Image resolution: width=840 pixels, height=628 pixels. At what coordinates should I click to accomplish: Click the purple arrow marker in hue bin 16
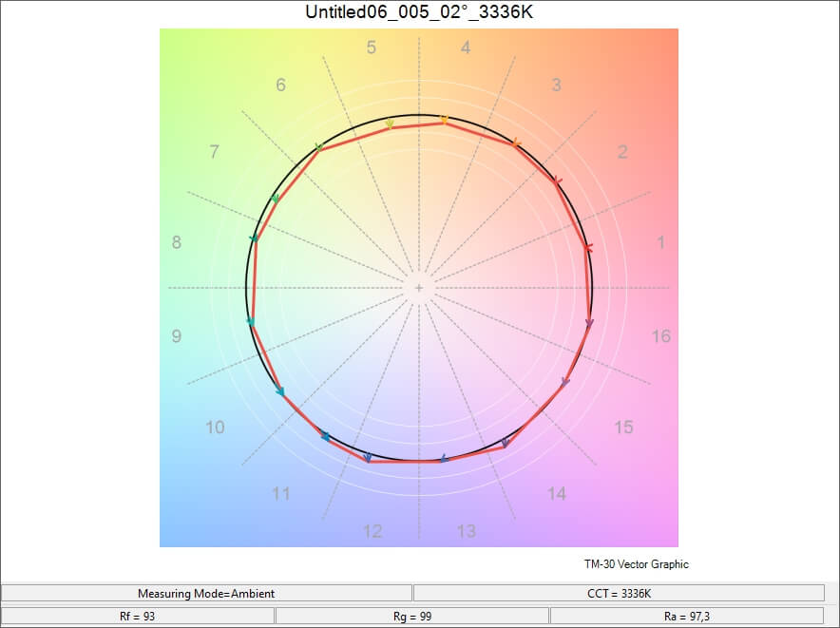point(590,325)
